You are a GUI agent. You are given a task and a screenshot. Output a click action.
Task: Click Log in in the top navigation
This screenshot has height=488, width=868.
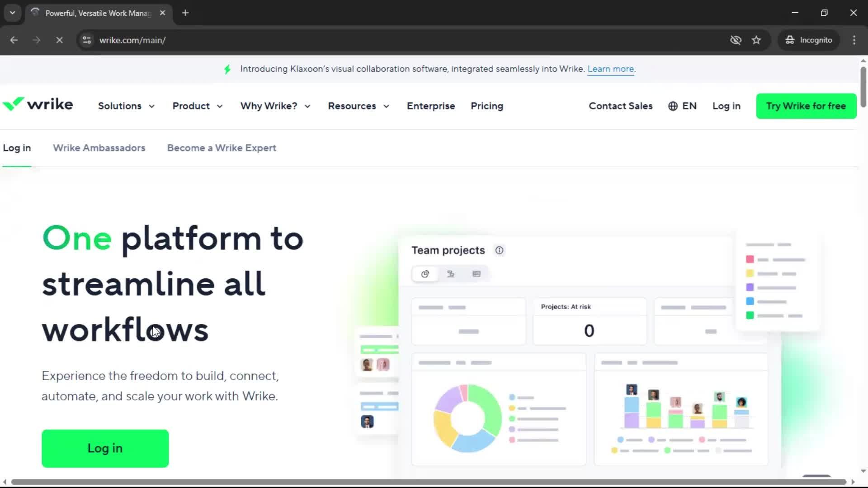pos(726,106)
